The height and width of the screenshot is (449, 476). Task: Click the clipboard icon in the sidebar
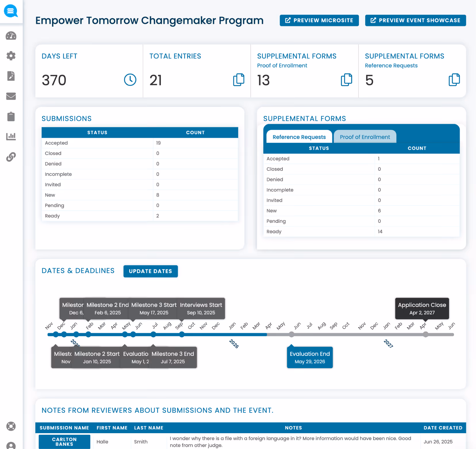11,116
